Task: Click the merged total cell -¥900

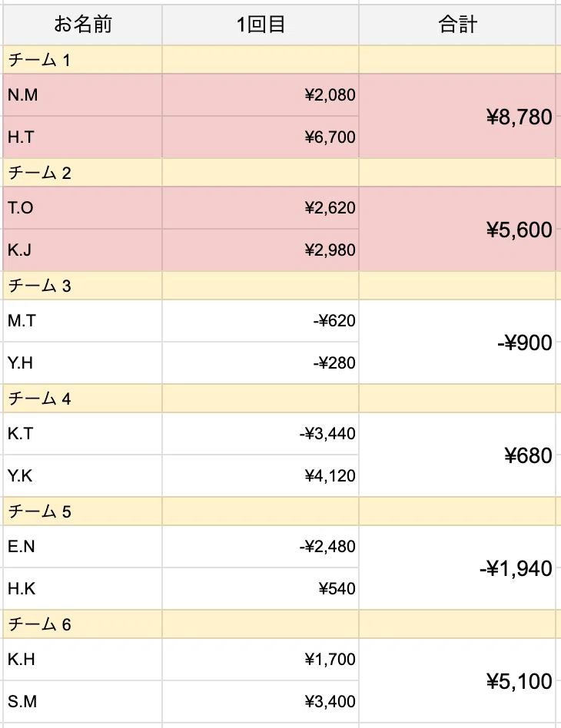Action: point(457,342)
